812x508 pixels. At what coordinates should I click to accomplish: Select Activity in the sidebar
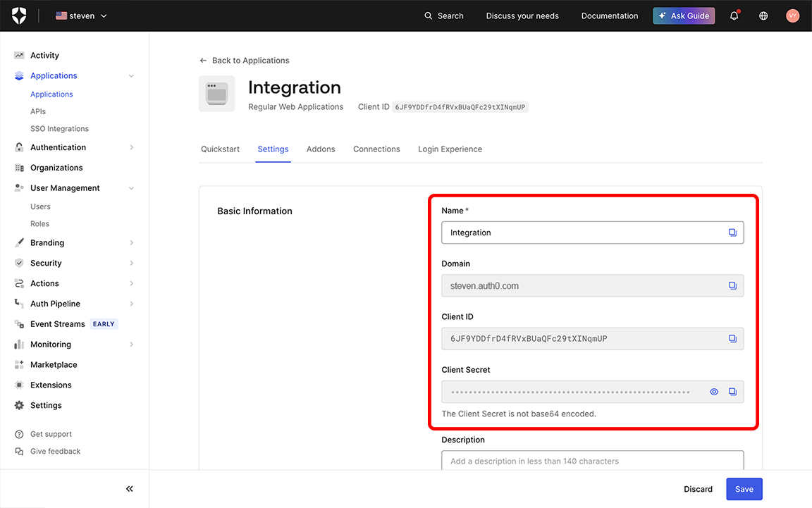44,55
